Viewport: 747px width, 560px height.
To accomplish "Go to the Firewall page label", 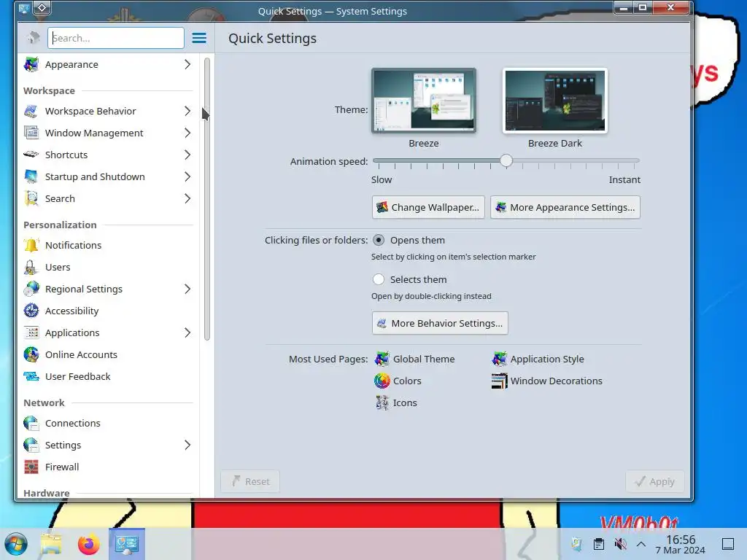I will click(62, 467).
